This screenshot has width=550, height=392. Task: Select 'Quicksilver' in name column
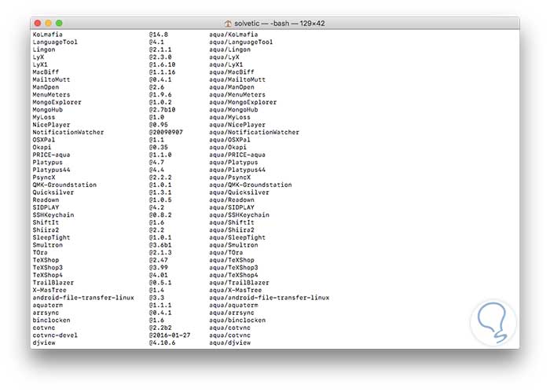53,192
